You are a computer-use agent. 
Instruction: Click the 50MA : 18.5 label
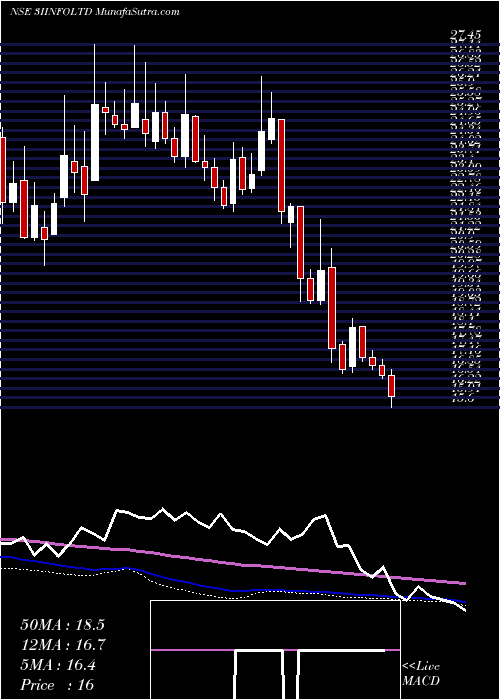coord(62,625)
